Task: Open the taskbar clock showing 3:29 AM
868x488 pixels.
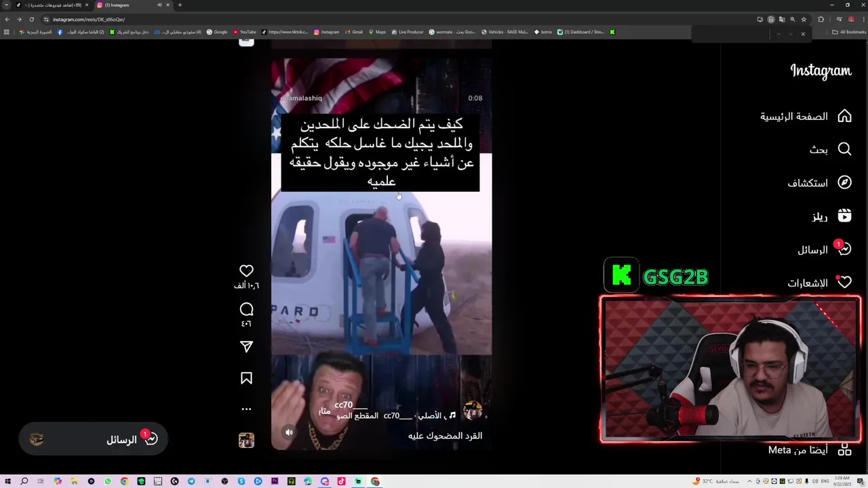Action: click(842, 481)
